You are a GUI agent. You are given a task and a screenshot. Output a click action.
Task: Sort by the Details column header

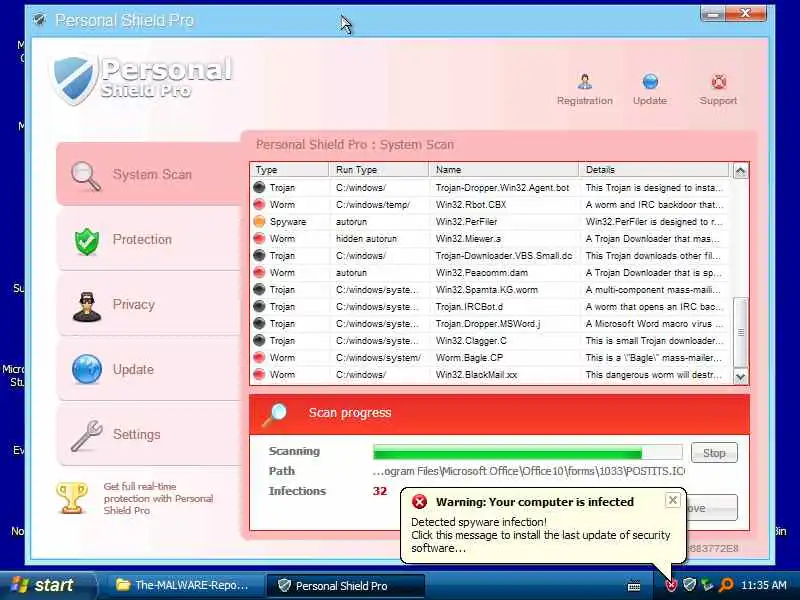click(x=654, y=169)
